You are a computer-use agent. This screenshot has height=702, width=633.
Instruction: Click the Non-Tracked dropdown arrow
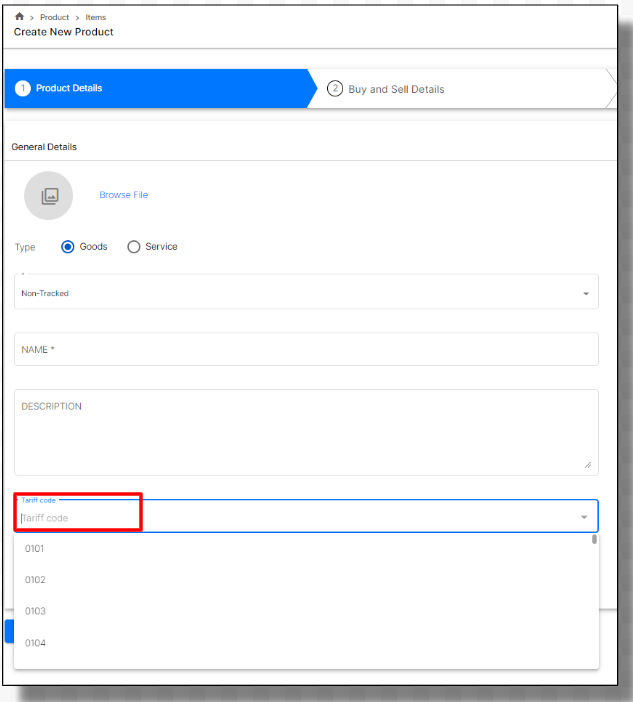pos(586,294)
